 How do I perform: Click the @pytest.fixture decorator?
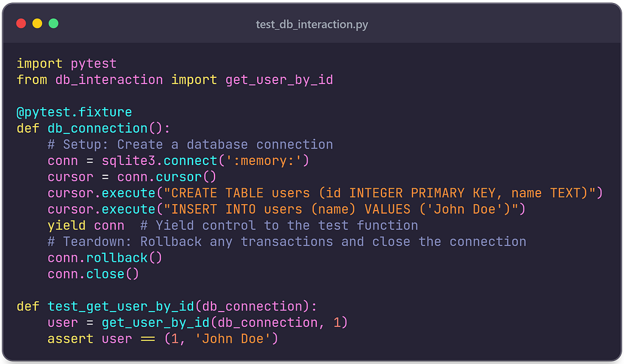point(74,113)
